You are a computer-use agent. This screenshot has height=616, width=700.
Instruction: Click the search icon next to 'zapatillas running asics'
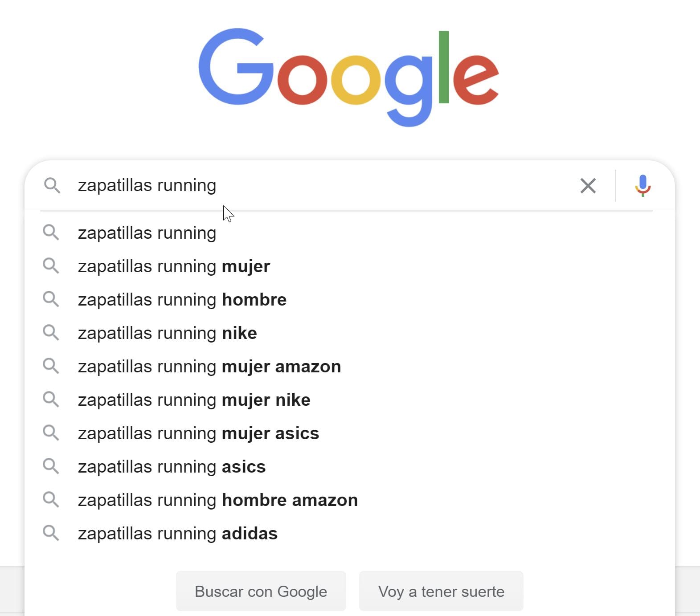pos(51,466)
